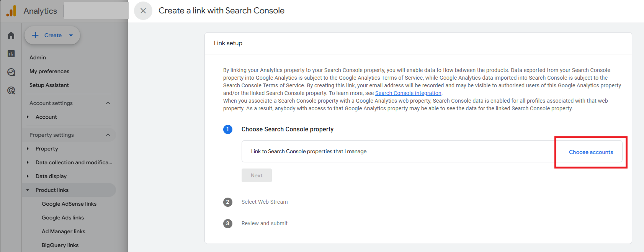Click the Choose accounts link
This screenshot has width=644, height=252.
coord(591,152)
